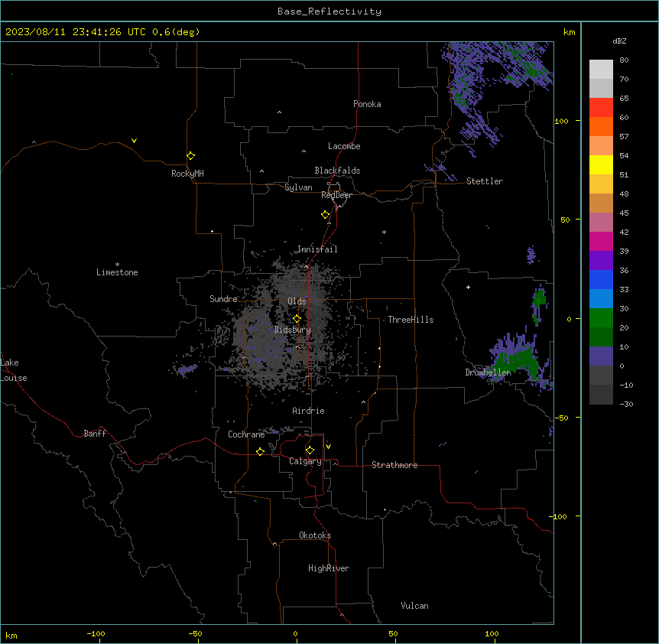
Task: Click the Limestone label
Action: 117,272
